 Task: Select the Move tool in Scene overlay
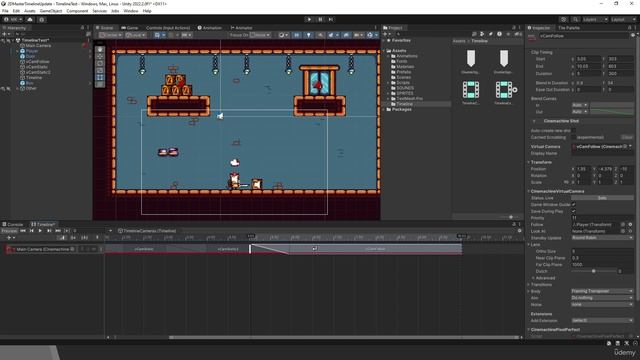100,56
